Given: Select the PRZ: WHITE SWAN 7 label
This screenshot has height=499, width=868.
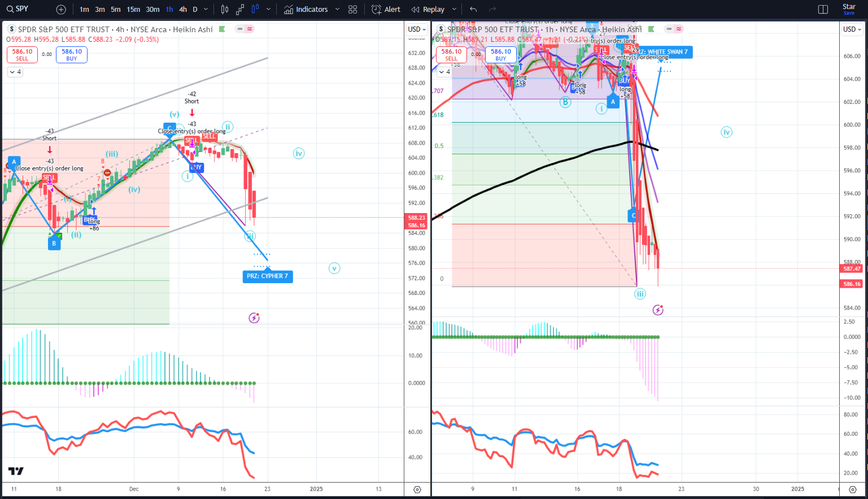Looking at the screenshot, I should pos(662,52).
